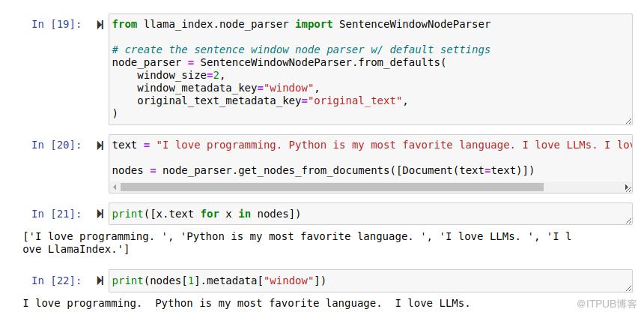Place cursor on window_size=2 line
The height and width of the screenshot is (315, 644).
coord(180,75)
